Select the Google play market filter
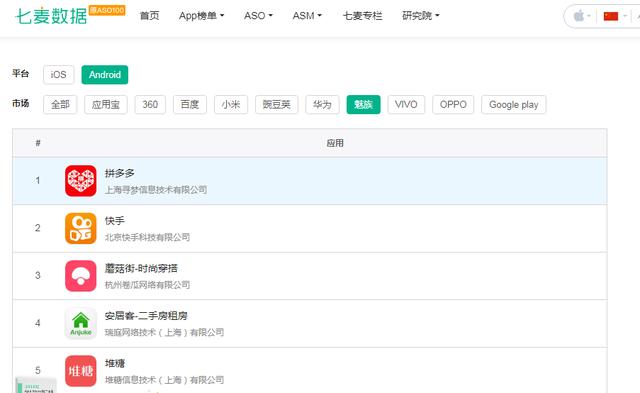Viewport: 640px width, 393px height. 513,104
